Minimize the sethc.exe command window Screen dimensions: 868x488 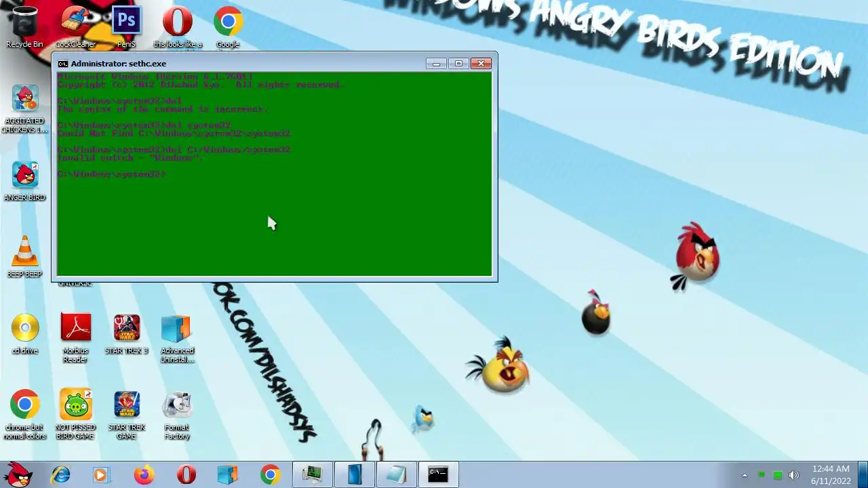(x=436, y=64)
